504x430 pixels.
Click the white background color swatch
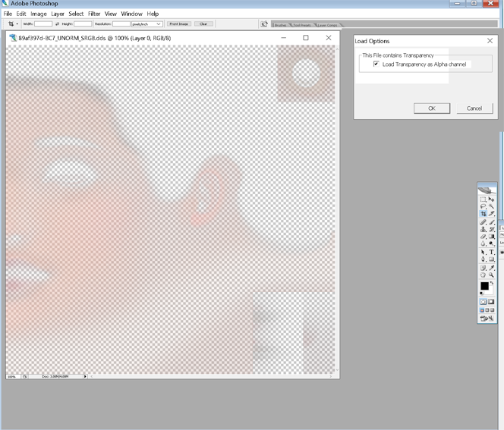(x=490, y=291)
